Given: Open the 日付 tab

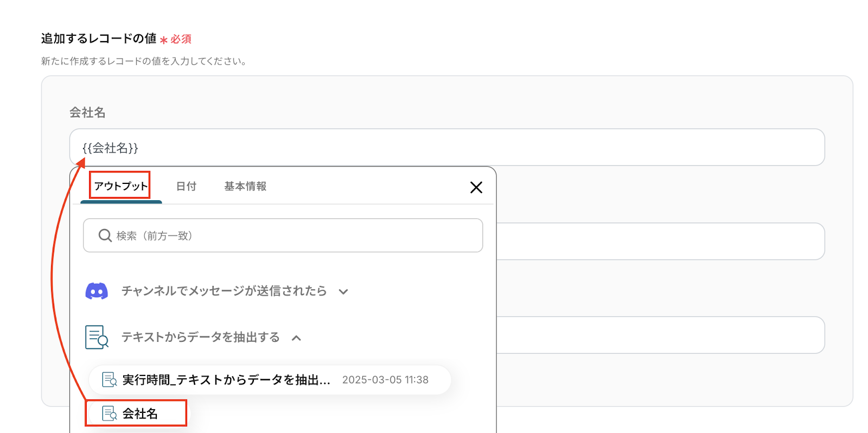Looking at the screenshot, I should (x=186, y=186).
